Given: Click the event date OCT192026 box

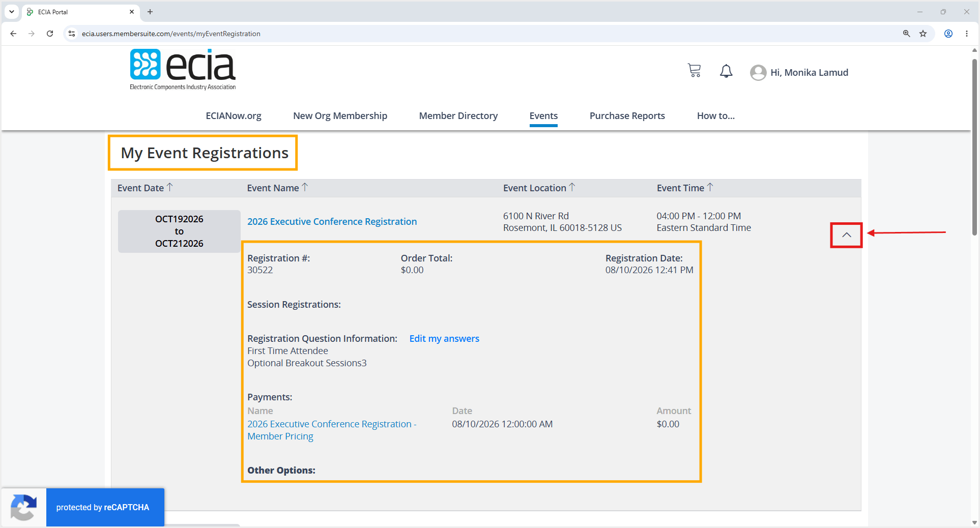Looking at the screenshot, I should pos(179,231).
